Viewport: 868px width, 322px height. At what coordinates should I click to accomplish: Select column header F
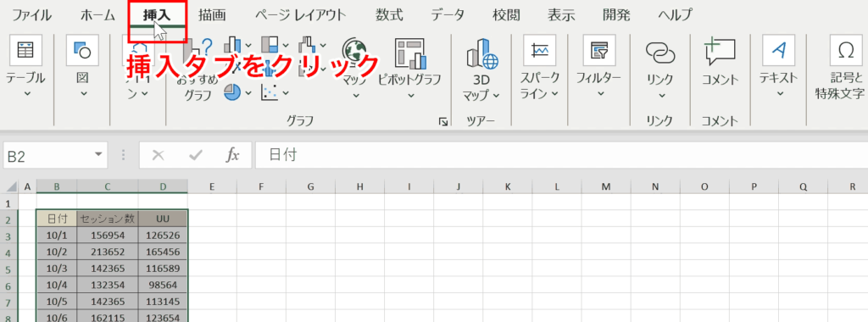(261, 187)
